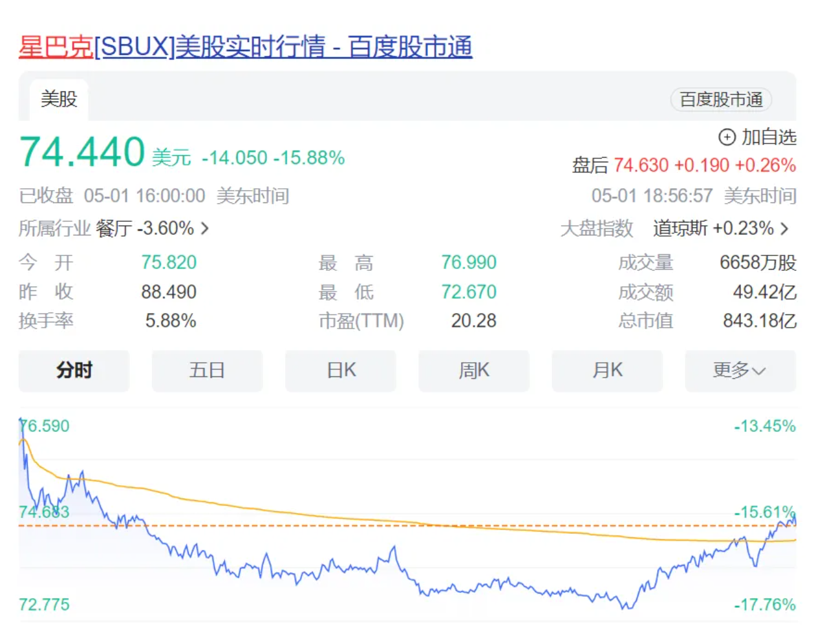
Task: Select the 美股 tab
Action: tap(59, 100)
